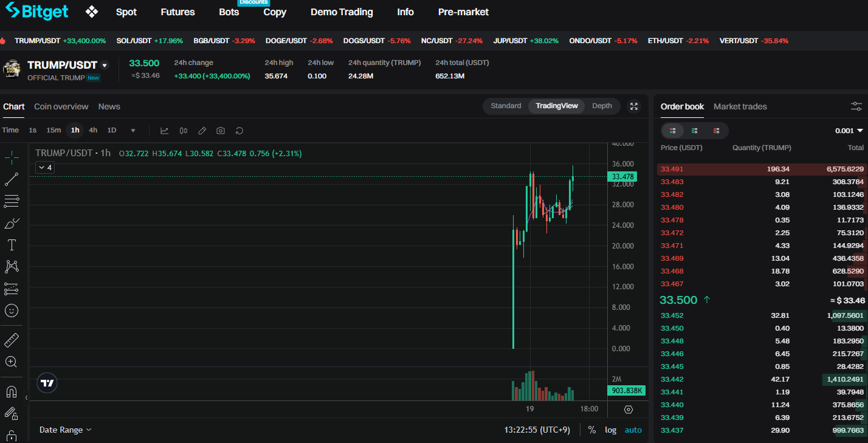Viewport: 868px width, 443px height.
Task: Toggle the Magnet mode tool
Action: coord(12,391)
